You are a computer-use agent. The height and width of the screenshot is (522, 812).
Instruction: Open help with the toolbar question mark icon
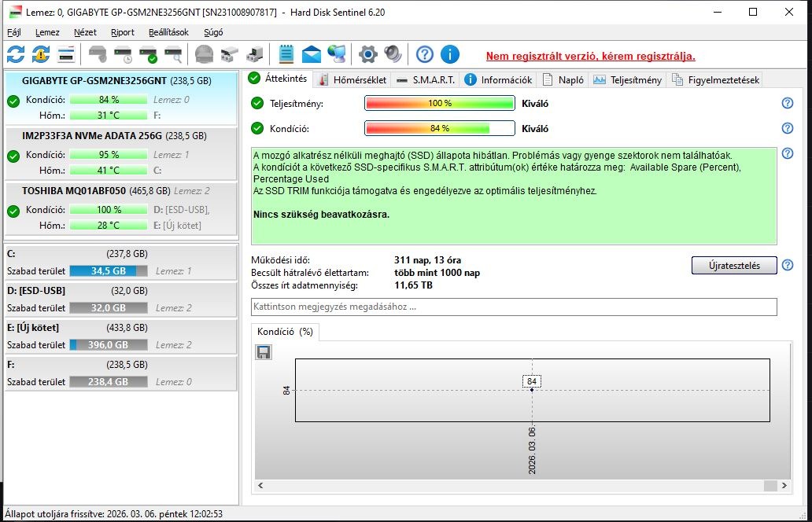[x=425, y=54]
